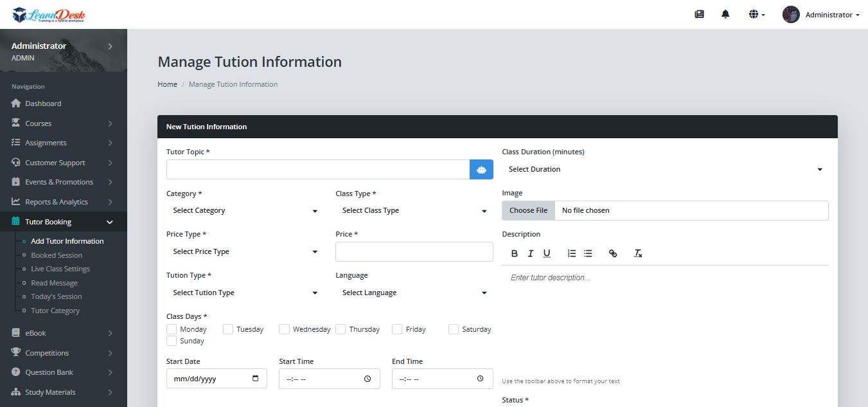Open the Select Category dropdown
Image resolution: width=868 pixels, height=407 pixels.
pos(244,211)
